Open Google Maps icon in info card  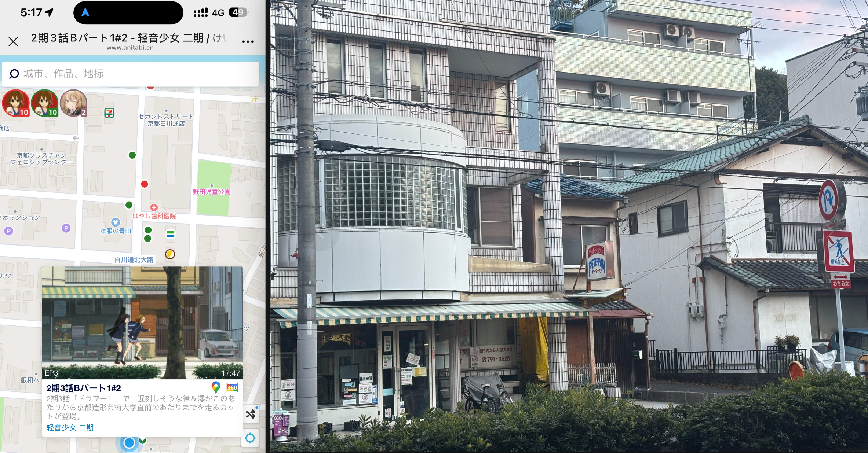pos(216,387)
